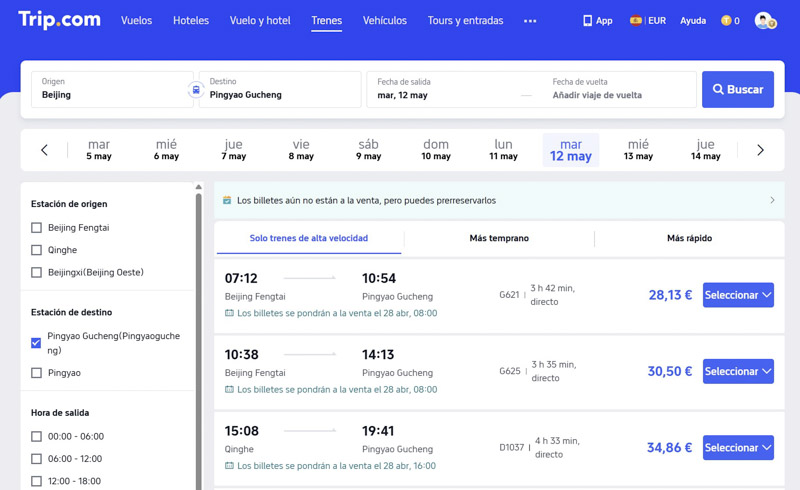This screenshot has height=490, width=800.
Task: Select the jue 7 may date
Action: (x=234, y=150)
